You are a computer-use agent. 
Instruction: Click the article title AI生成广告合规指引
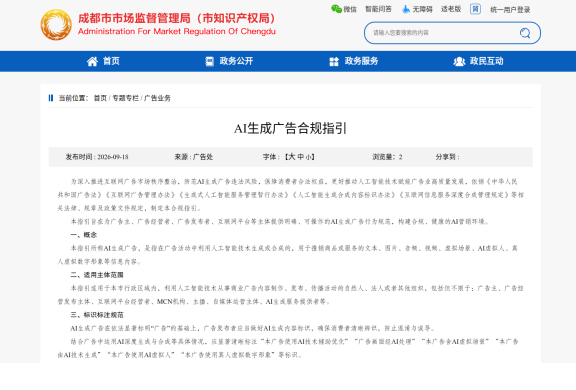tap(290, 129)
